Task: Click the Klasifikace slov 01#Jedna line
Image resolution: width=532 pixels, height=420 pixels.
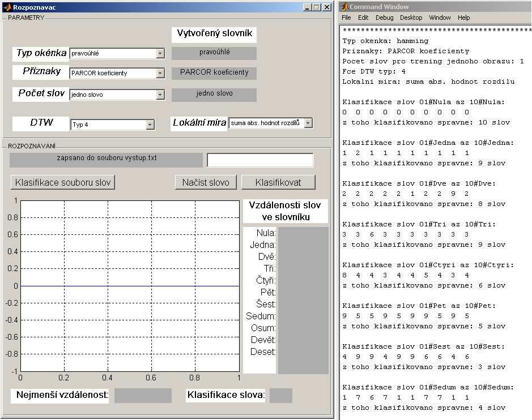Action: [x=428, y=143]
